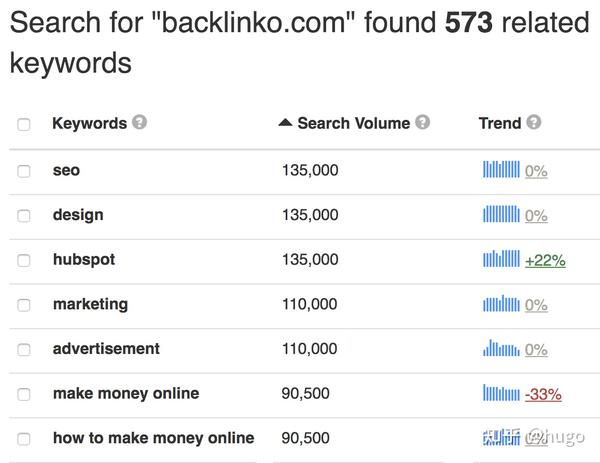View the seo trend bar chart

pos(501,170)
